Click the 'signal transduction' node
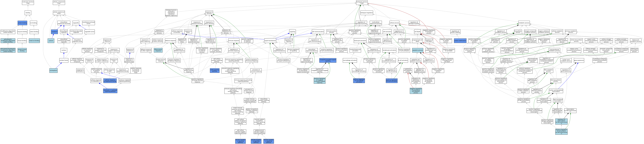644x144 pixels. [270, 41]
